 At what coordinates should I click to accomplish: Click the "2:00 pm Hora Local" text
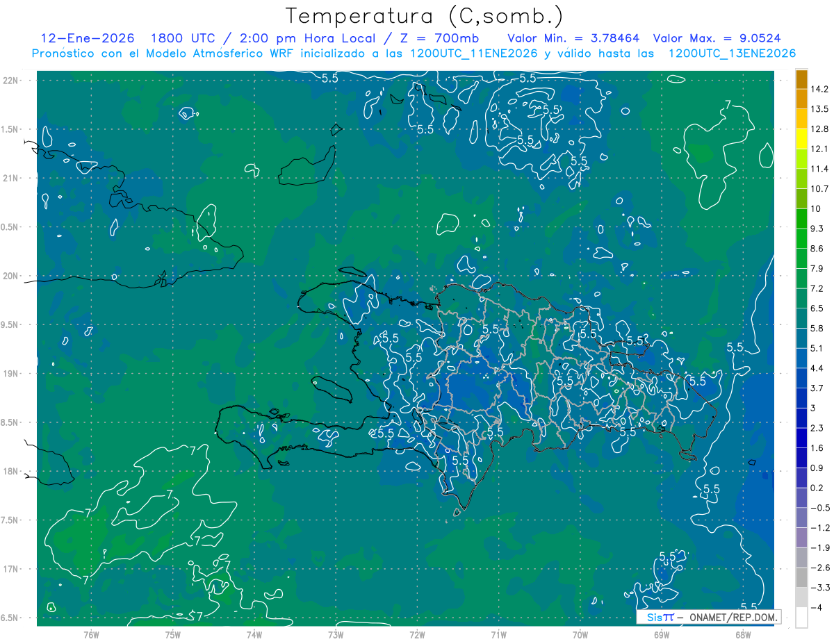[x=306, y=38]
